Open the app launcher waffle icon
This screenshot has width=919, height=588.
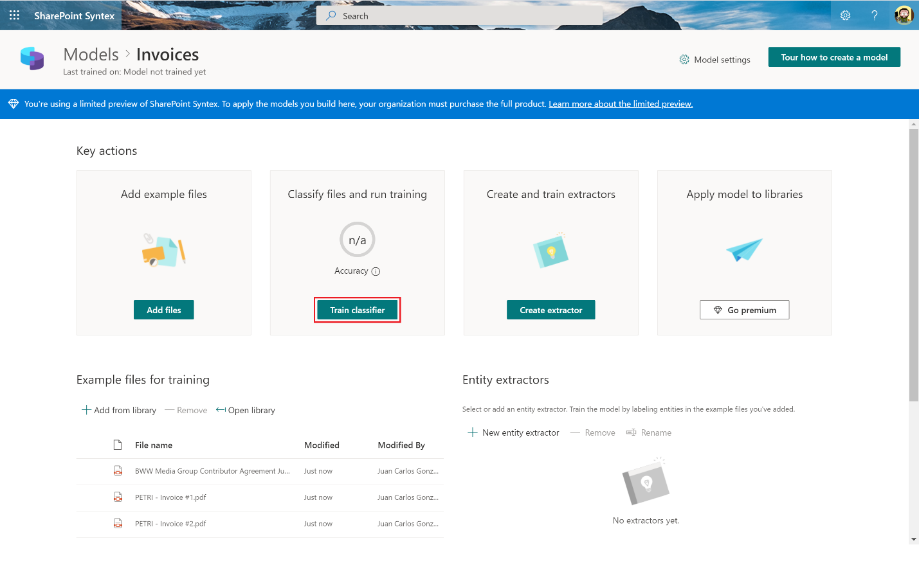tap(14, 15)
